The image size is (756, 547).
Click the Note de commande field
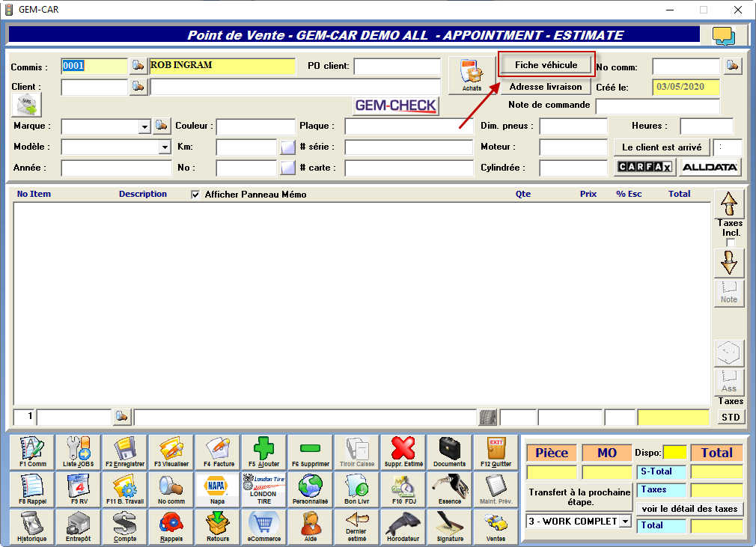[658, 106]
